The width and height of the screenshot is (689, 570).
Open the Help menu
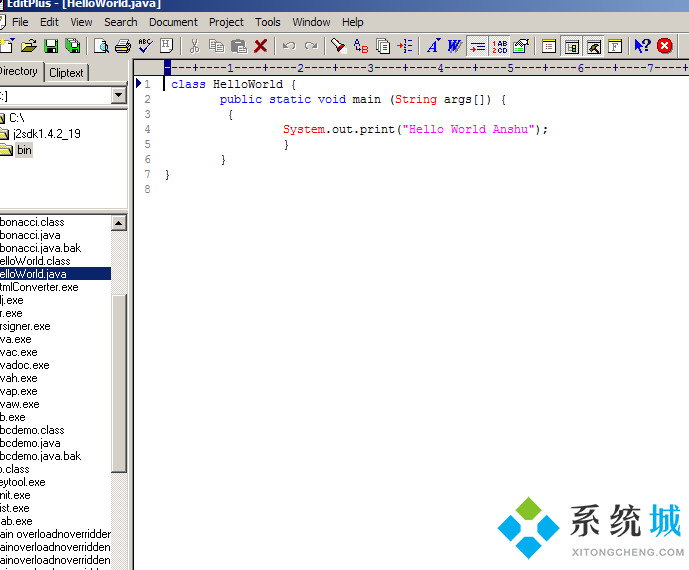(352, 22)
